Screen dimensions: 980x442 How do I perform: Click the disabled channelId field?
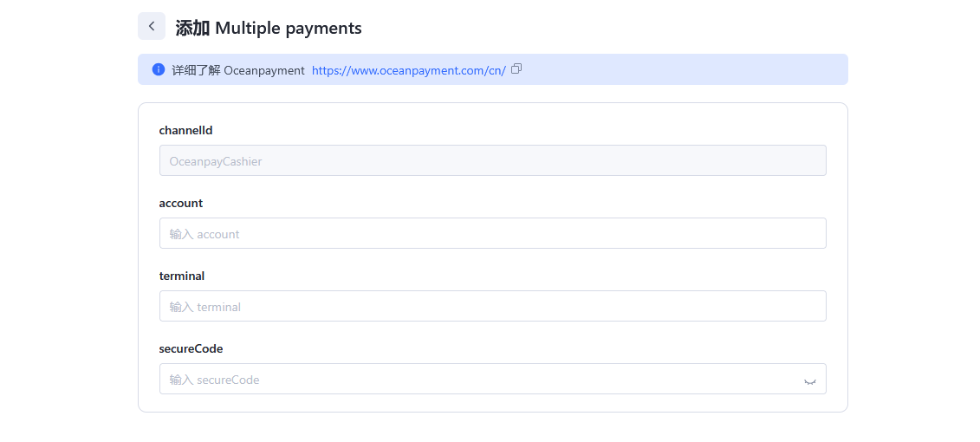click(492, 160)
